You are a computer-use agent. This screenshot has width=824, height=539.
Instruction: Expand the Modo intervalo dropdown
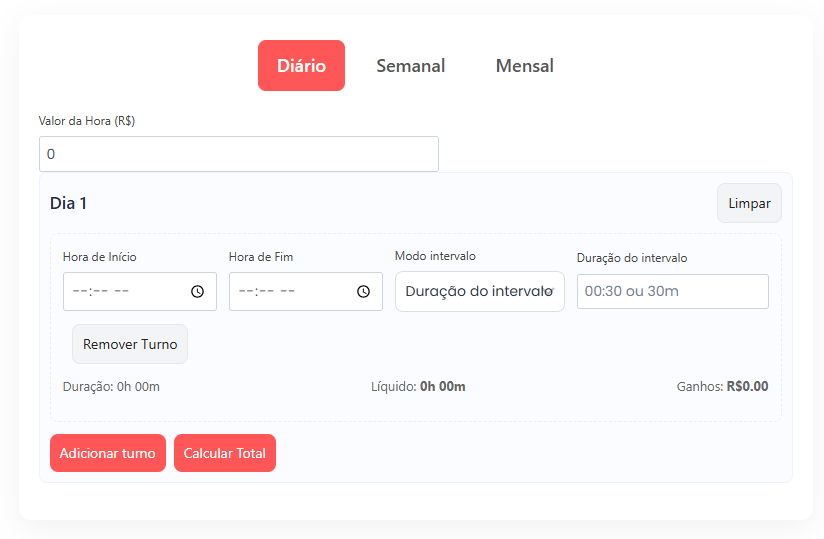point(479,291)
